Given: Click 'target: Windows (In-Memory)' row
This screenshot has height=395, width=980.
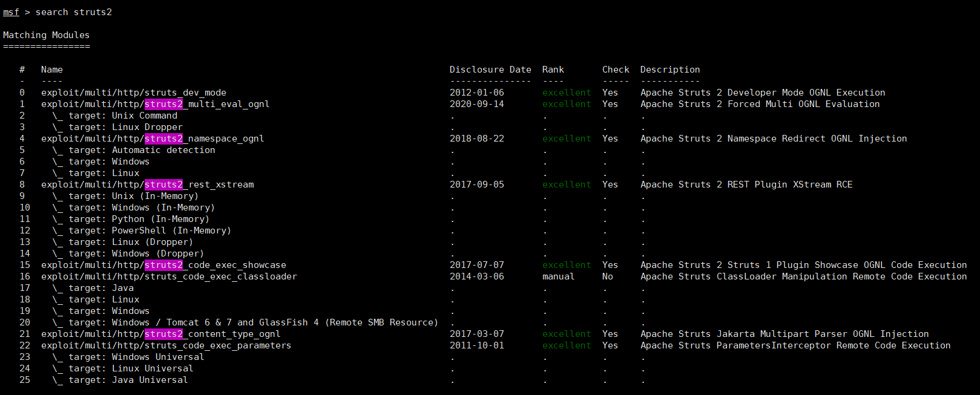Looking at the screenshot, I should point(134,207).
